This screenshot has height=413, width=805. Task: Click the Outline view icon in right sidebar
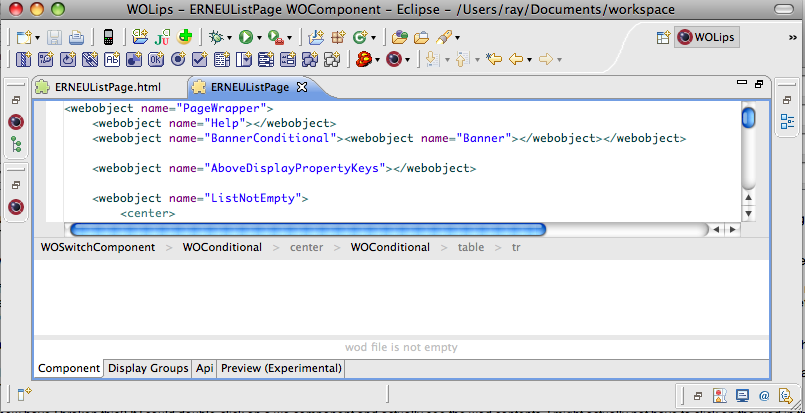point(787,122)
